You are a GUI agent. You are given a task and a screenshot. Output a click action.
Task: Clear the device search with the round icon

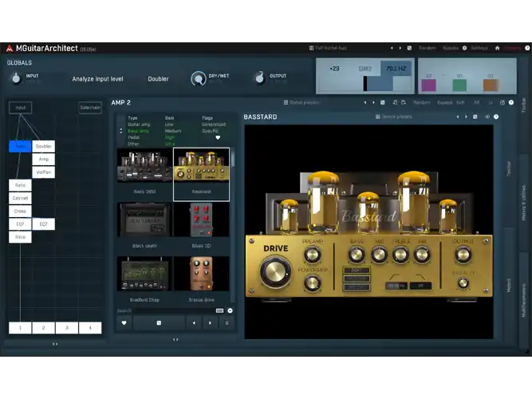pos(230,310)
